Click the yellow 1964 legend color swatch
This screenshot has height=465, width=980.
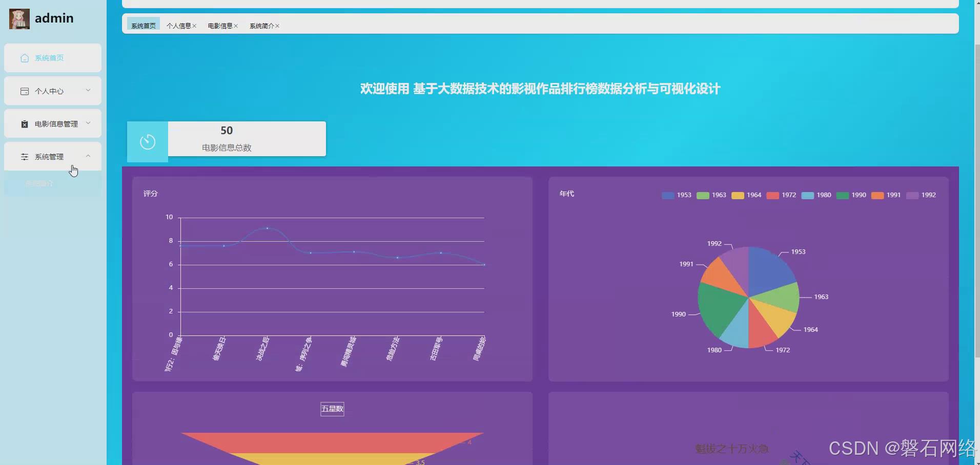[738, 195]
